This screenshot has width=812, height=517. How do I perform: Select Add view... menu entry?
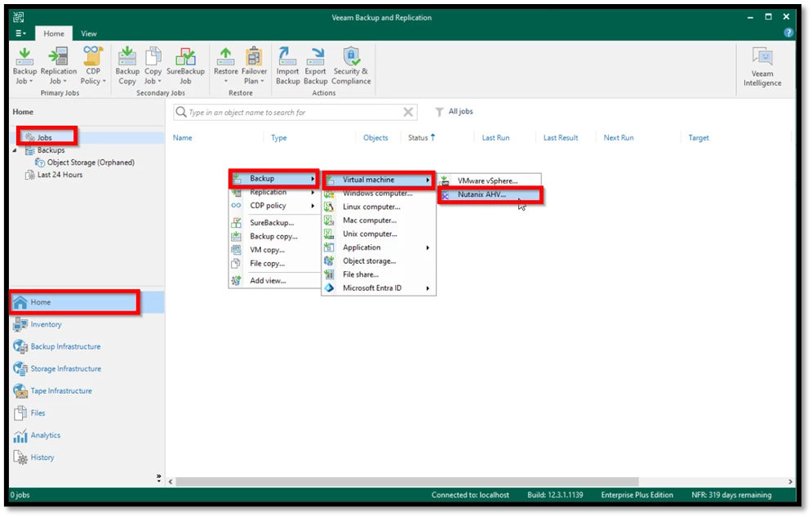(274, 280)
